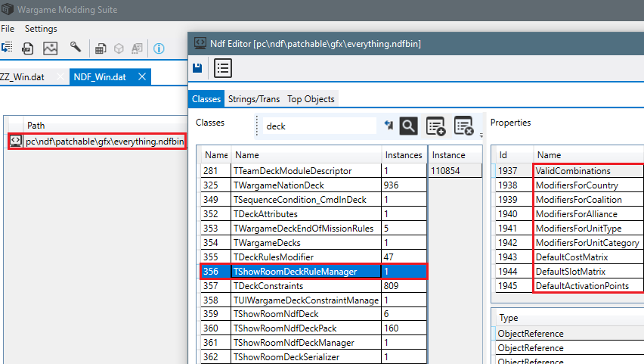Select TWargameDeckEndOfMissionRules row
Image resolution: width=644 pixels, height=364 pixels.
click(314, 229)
